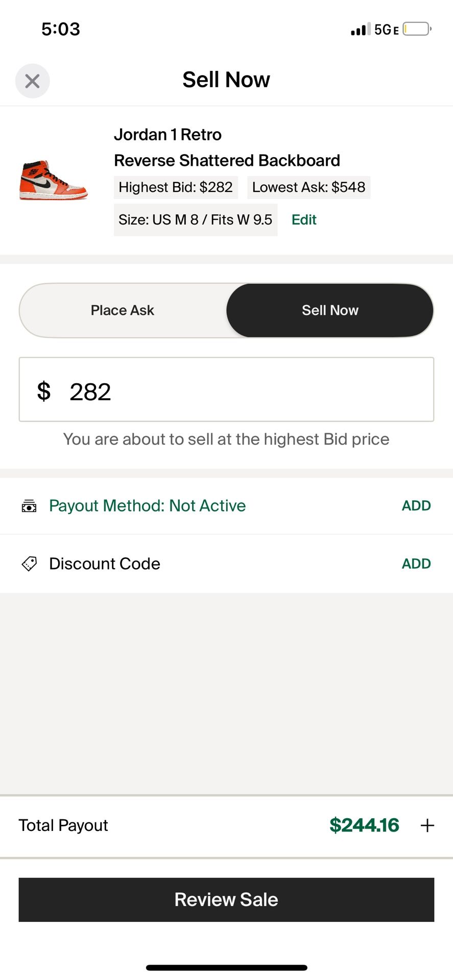453x980 pixels.
Task: Tap the Highest Bid $282 chip
Action: pos(176,187)
